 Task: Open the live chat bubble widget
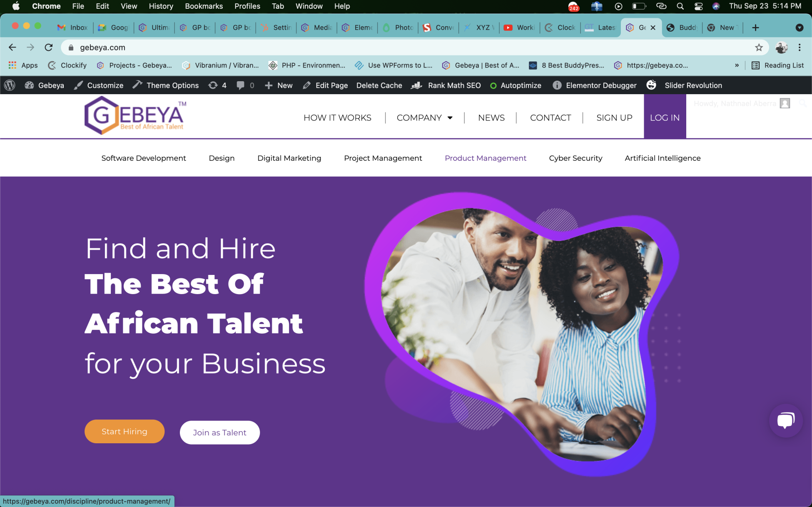click(x=785, y=420)
